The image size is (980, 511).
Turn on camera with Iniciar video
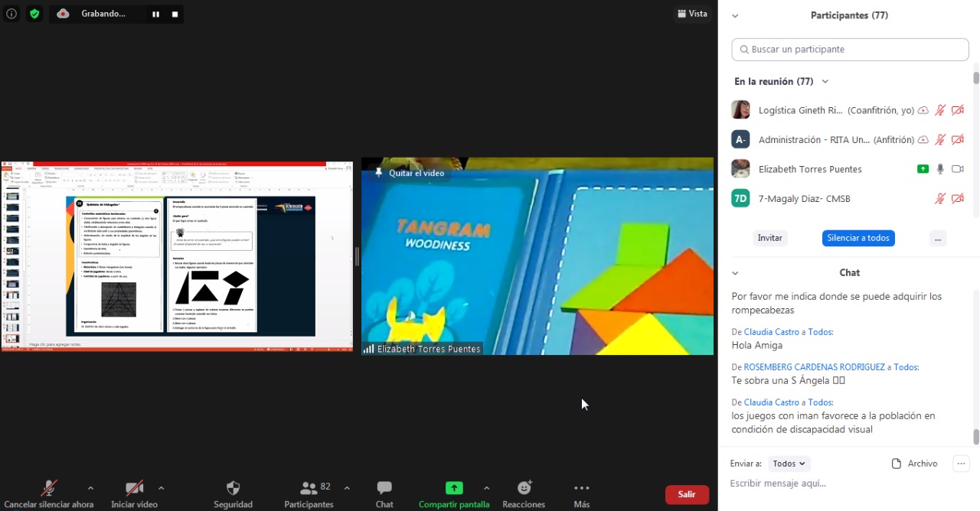pyautogui.click(x=134, y=488)
